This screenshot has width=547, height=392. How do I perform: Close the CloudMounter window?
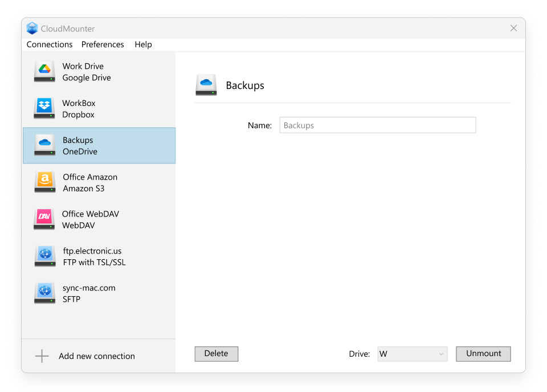point(513,28)
